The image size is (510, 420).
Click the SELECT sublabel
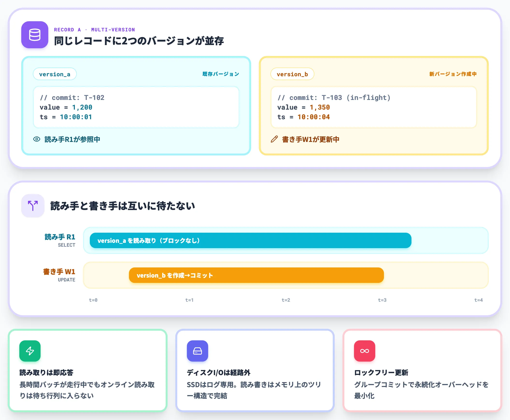[67, 245]
